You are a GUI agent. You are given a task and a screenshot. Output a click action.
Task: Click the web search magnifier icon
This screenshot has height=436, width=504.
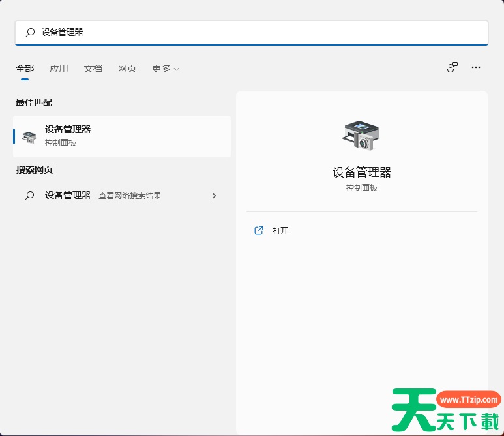click(29, 196)
